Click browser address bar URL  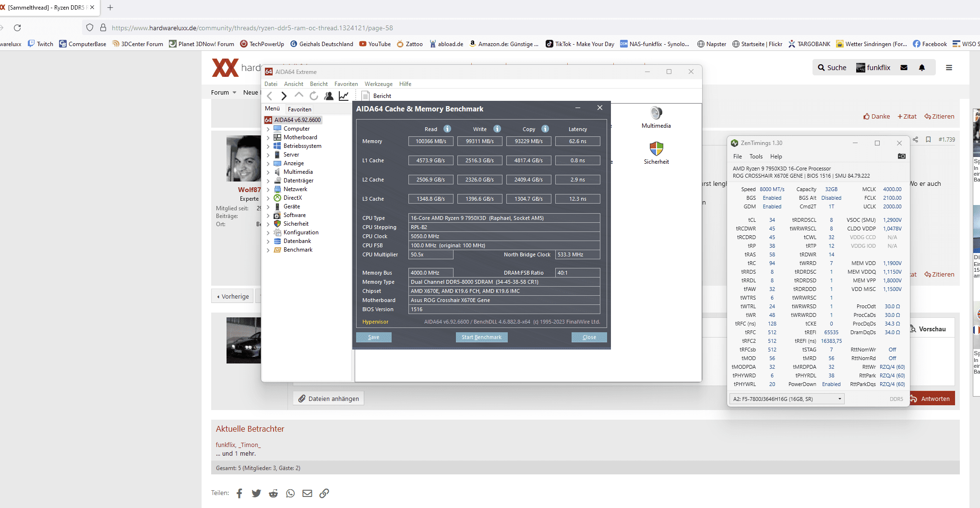(252, 28)
